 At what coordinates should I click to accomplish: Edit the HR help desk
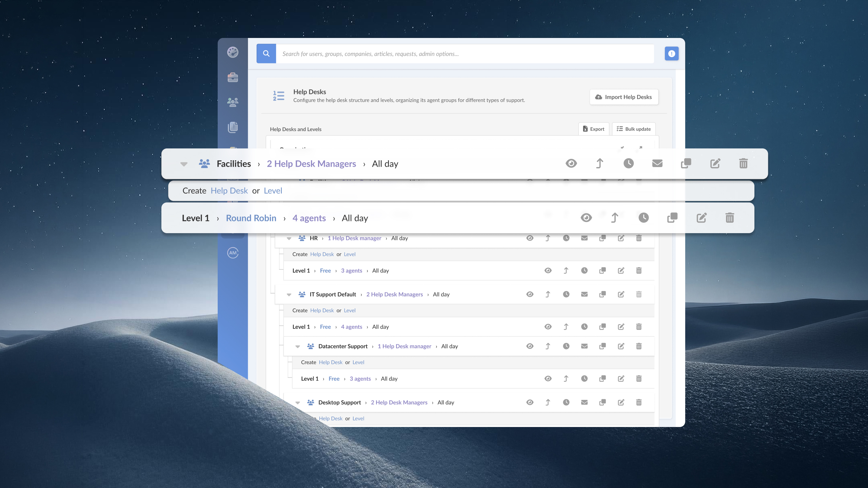(x=621, y=238)
